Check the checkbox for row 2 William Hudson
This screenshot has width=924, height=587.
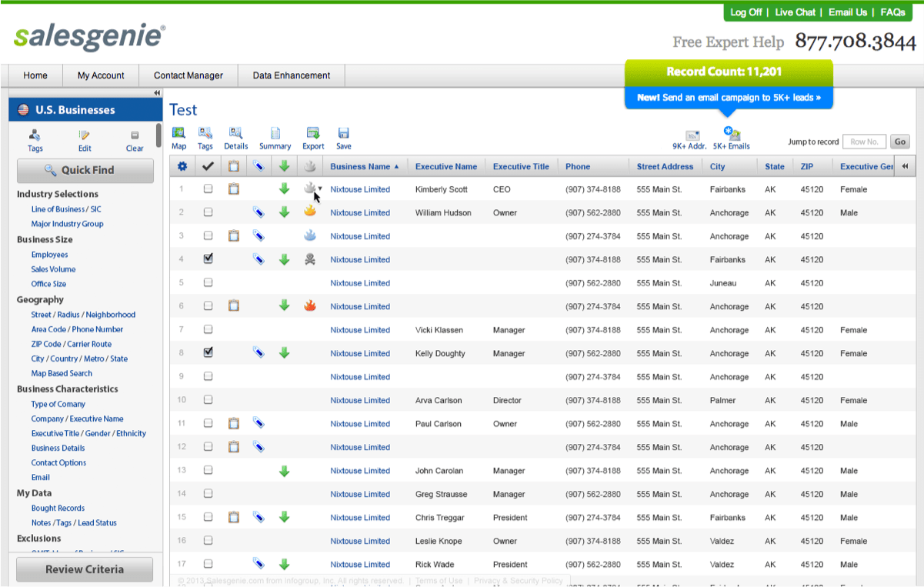click(208, 212)
